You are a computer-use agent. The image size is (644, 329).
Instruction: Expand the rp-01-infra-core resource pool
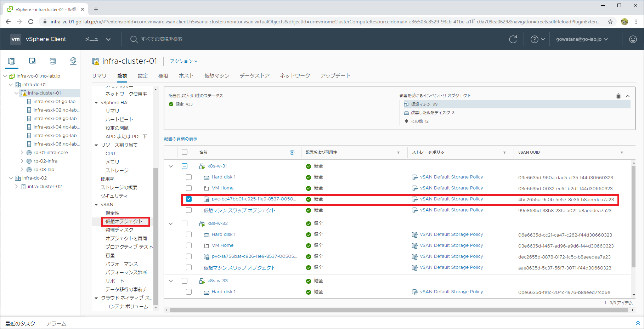click(x=22, y=153)
